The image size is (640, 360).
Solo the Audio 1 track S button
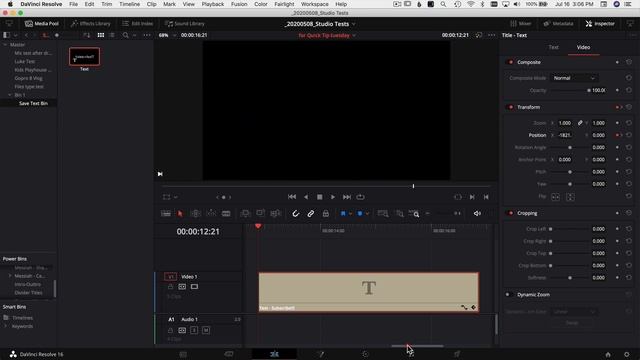[194, 330]
